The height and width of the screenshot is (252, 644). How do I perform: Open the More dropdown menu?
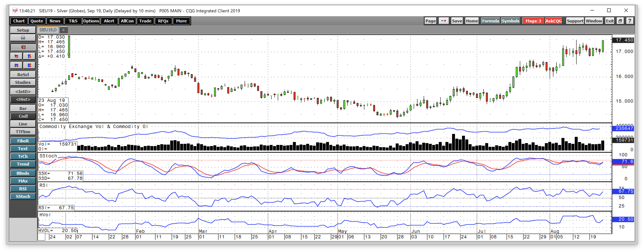[x=181, y=21]
